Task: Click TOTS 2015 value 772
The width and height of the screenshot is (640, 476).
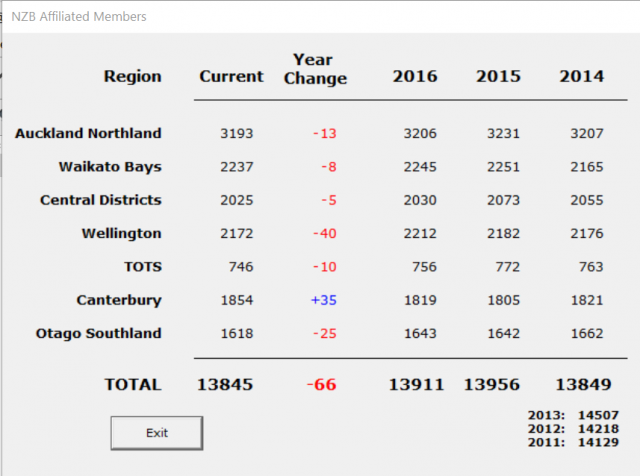Action: coord(507,267)
